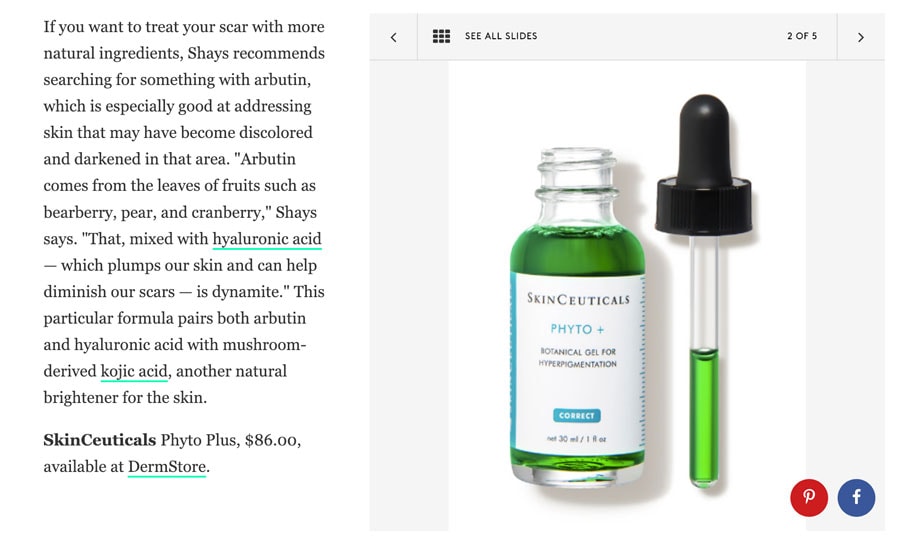This screenshot has width=900, height=548.
Task: Click the black dropper bulb cap
Action: coord(704,165)
